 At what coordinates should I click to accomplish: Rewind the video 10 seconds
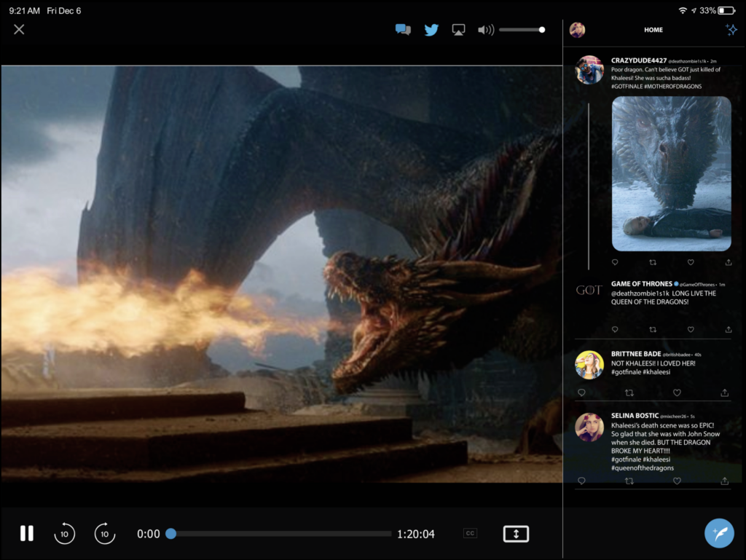tap(64, 533)
